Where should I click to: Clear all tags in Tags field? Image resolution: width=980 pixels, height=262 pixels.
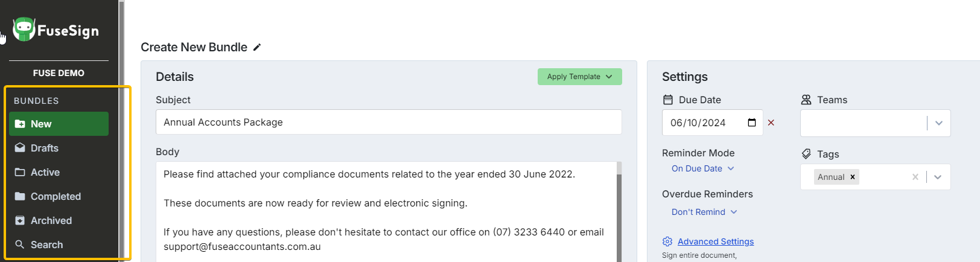(x=915, y=177)
